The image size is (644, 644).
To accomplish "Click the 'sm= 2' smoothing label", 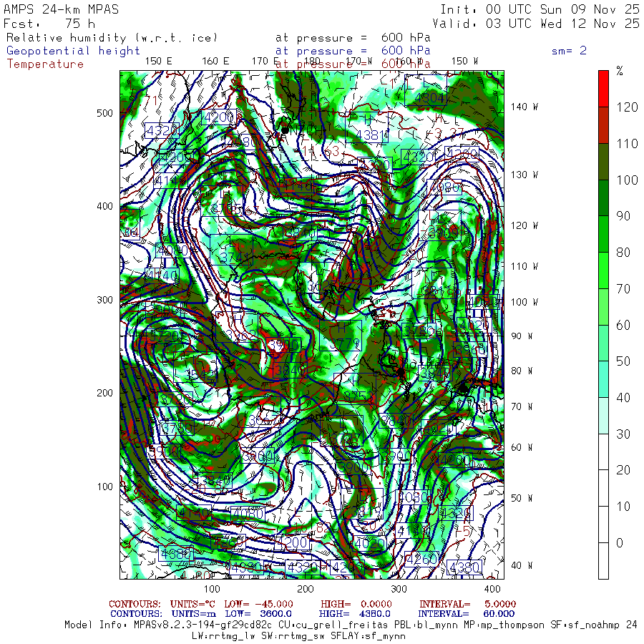I will tap(569, 51).
